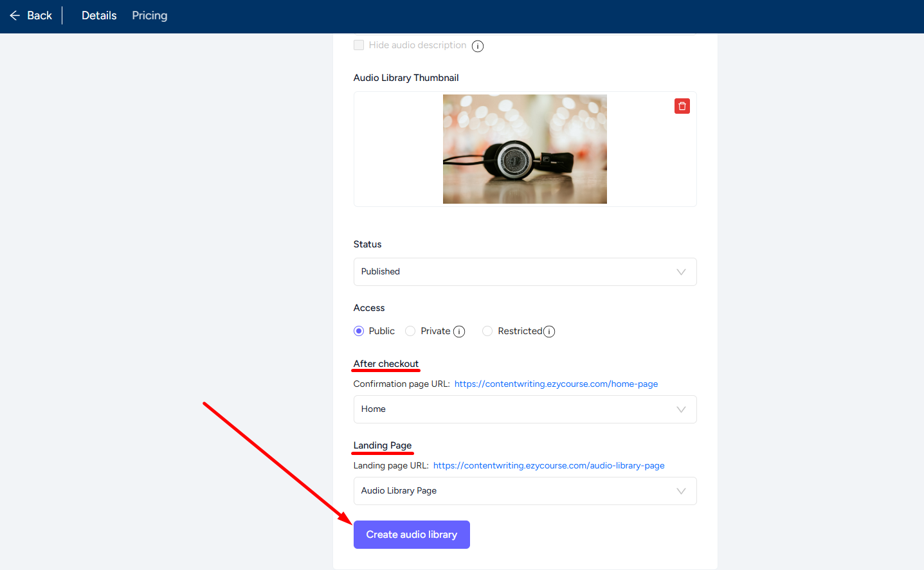
Task: Click info icon next to Restricted
Action: [x=549, y=332]
